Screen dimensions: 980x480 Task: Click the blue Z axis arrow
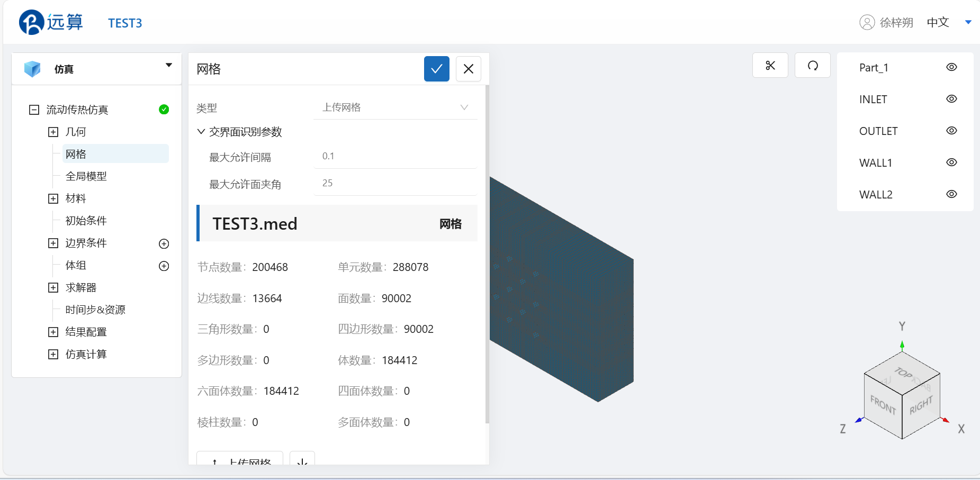click(860, 420)
